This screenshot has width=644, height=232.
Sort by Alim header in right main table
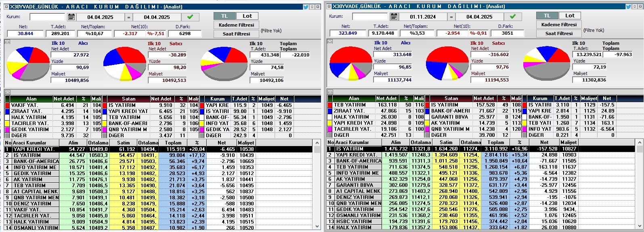(x=396, y=142)
